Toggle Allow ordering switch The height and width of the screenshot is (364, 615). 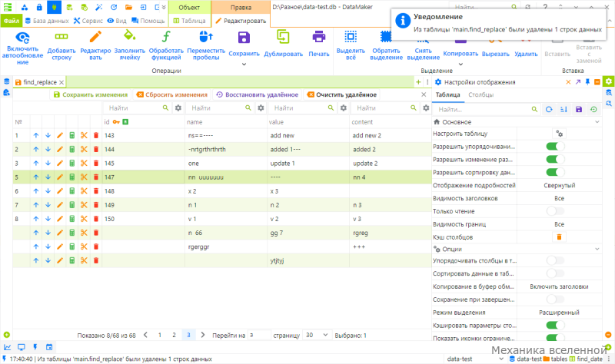[555, 147]
